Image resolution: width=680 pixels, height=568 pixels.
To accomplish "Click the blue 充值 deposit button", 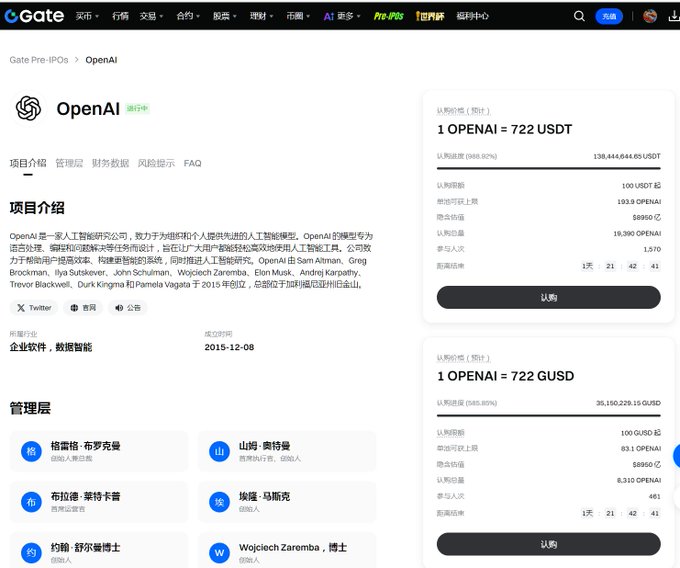I will [609, 16].
